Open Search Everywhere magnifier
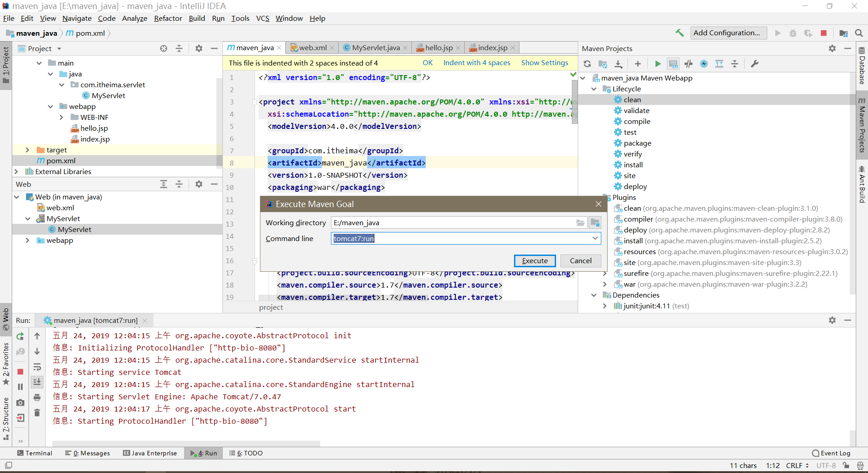This screenshot has width=868, height=473. tap(859, 33)
